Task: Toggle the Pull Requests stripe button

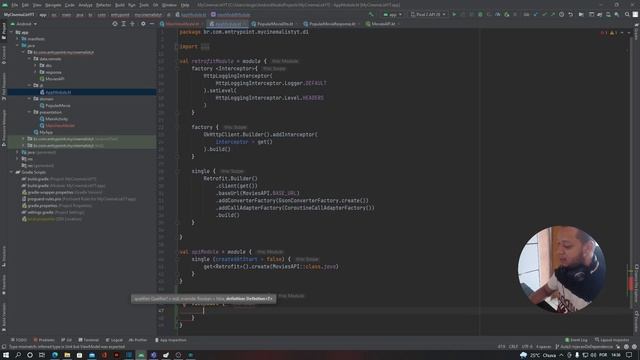Action: (x=4, y=87)
